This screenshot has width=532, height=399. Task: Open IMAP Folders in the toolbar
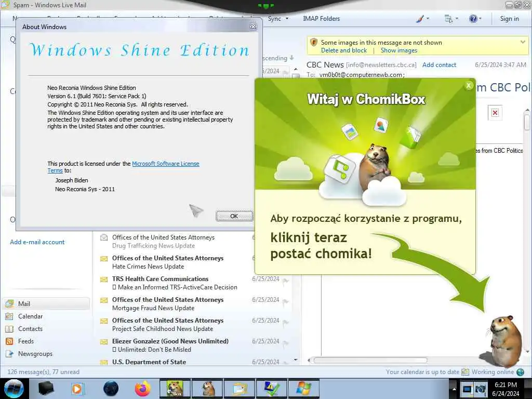pyautogui.click(x=321, y=19)
